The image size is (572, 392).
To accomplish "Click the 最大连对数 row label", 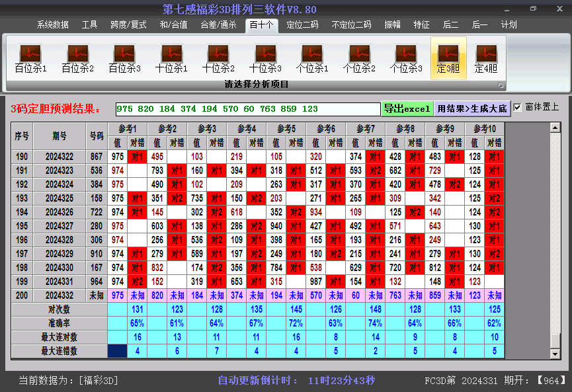I will point(59,337).
